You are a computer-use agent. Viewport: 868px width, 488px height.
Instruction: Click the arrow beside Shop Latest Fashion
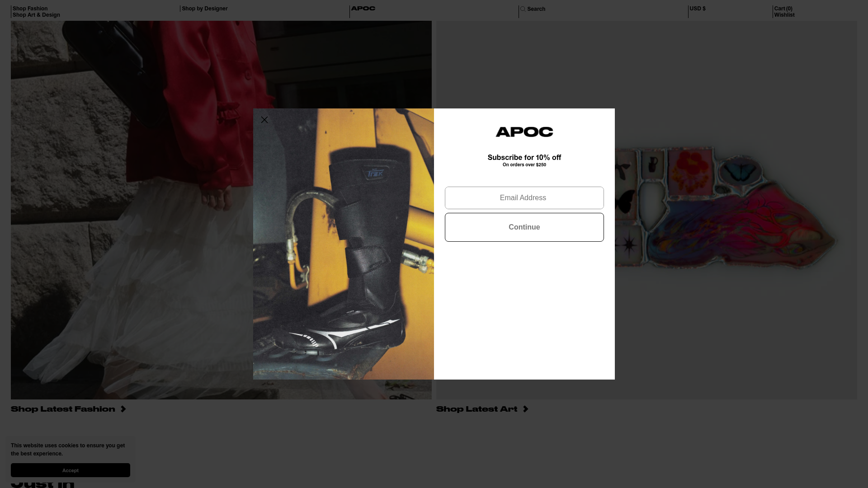pos(123,409)
